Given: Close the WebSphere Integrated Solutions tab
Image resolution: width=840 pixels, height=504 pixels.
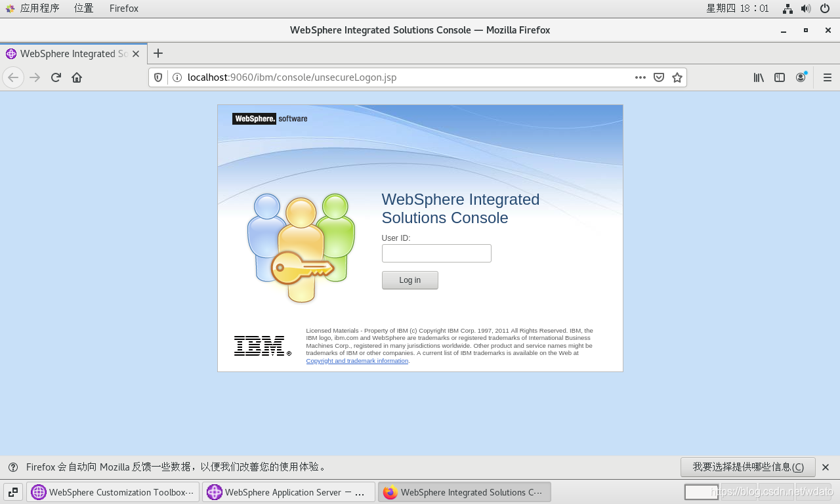Looking at the screenshot, I should click(136, 54).
